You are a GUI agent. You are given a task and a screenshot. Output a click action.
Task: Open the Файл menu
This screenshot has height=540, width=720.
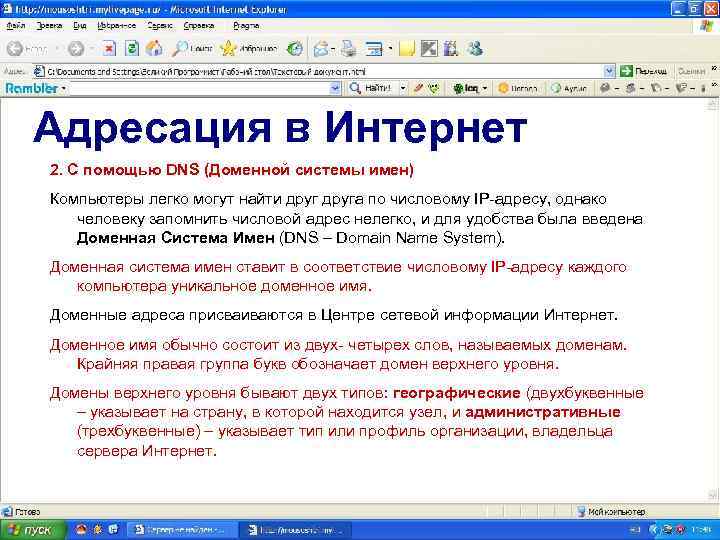(x=16, y=26)
